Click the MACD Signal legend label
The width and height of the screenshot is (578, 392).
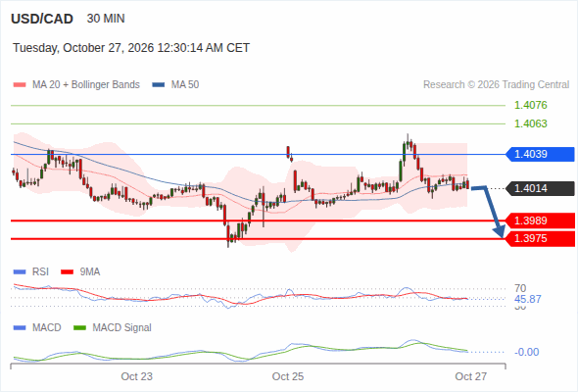click(x=122, y=328)
